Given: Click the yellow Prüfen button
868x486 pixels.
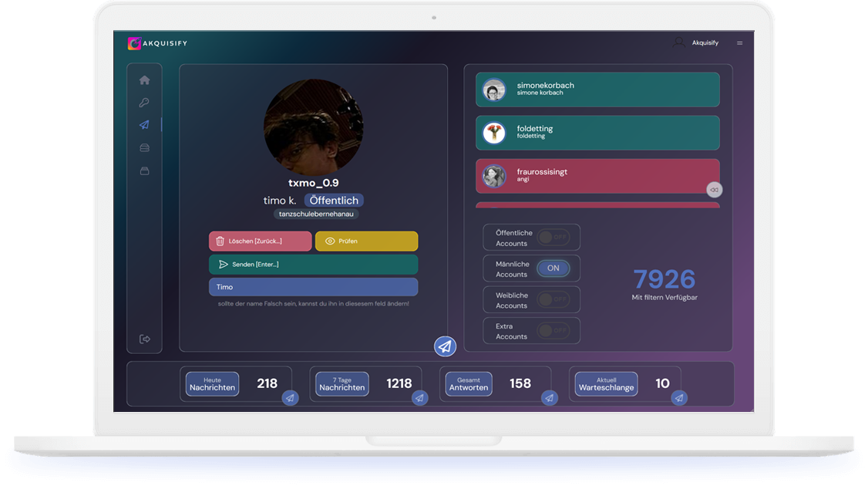Looking at the screenshot, I should pyautogui.click(x=366, y=241).
